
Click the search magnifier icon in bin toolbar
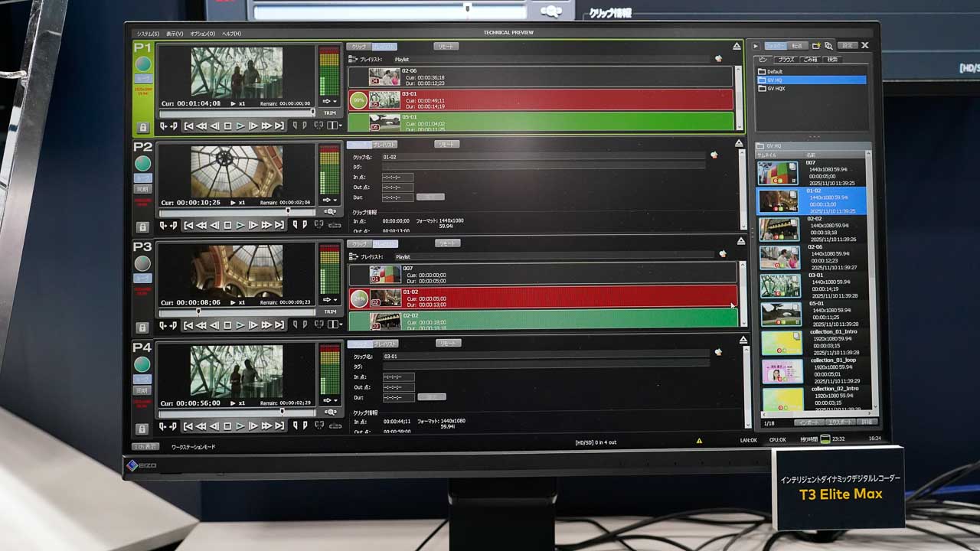click(828, 46)
